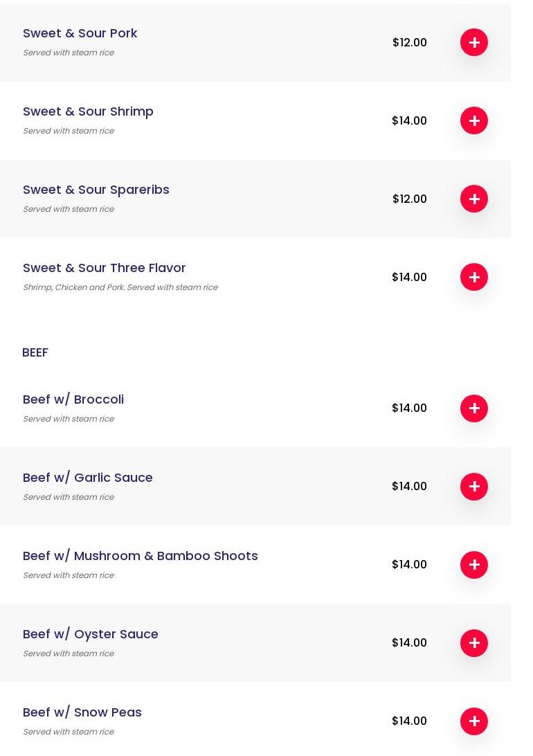Open Sweet & Sour Shrimp item title
This screenshot has height=756, width=533.
click(88, 111)
